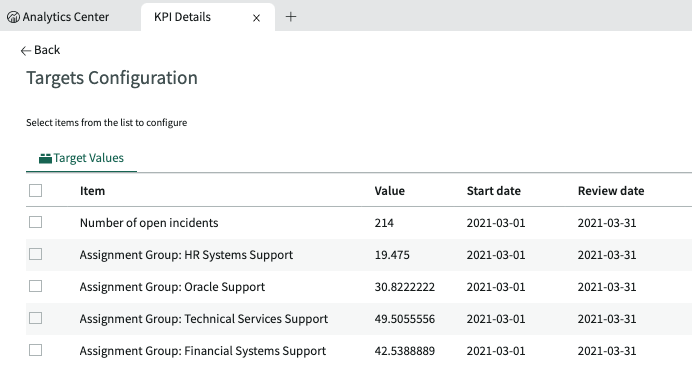
Task: Check the HR Systems Support row
Action: coord(35,254)
